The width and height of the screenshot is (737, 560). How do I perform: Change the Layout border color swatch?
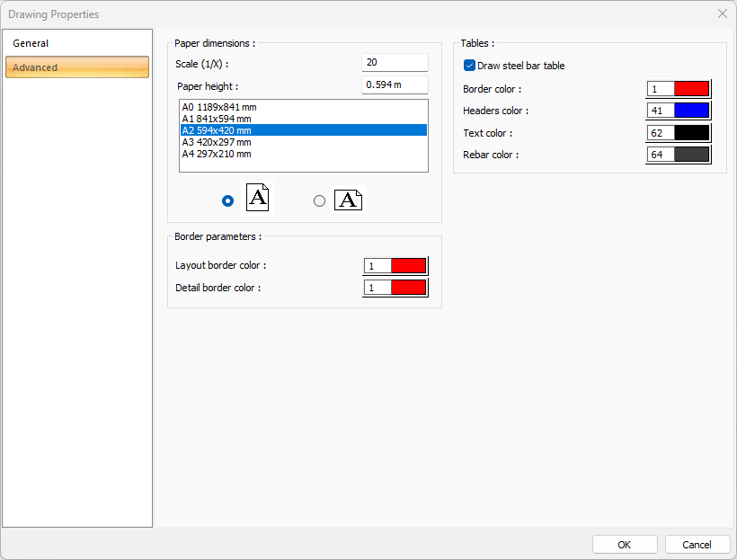pyautogui.click(x=408, y=266)
